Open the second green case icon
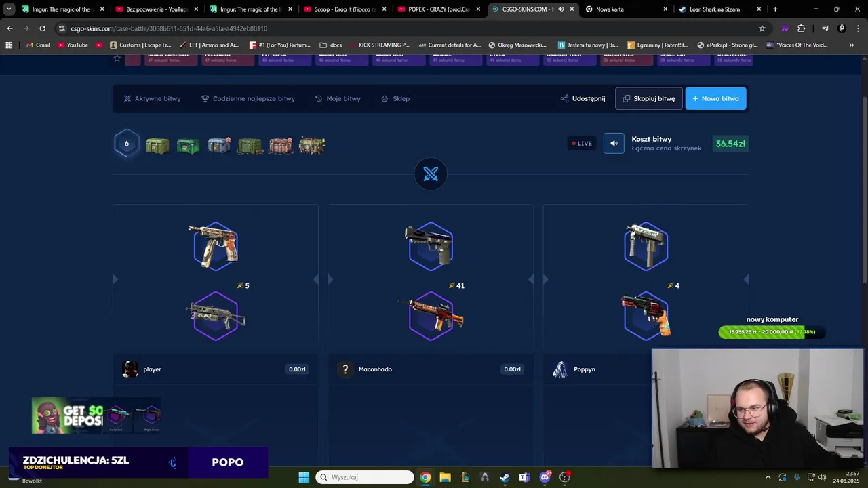 pos(189,145)
